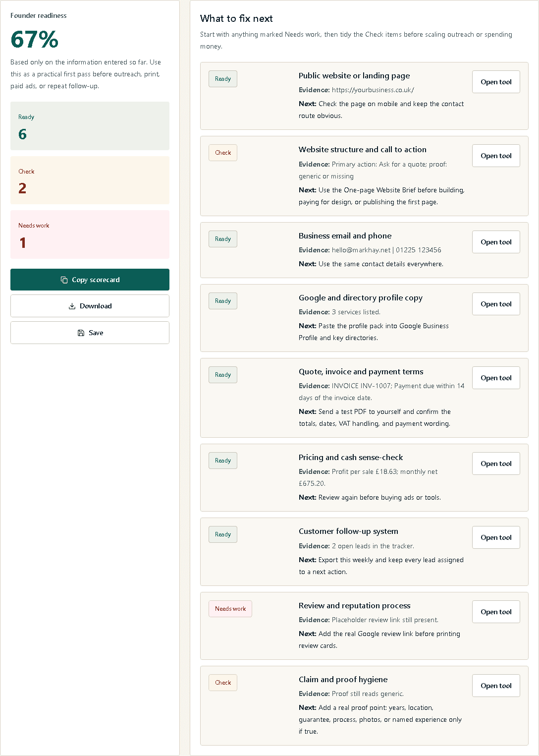The width and height of the screenshot is (539, 756).
Task: Download the scorecard
Action: [x=90, y=306]
